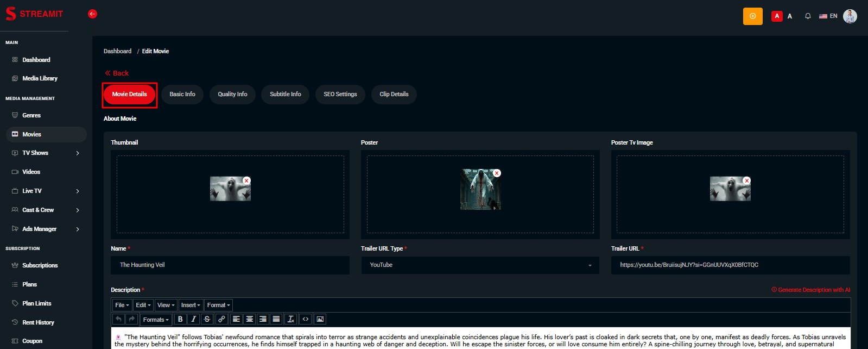Image resolution: width=868 pixels, height=349 pixels.
Task: Switch to the Basic Info tab
Action: pos(182,95)
